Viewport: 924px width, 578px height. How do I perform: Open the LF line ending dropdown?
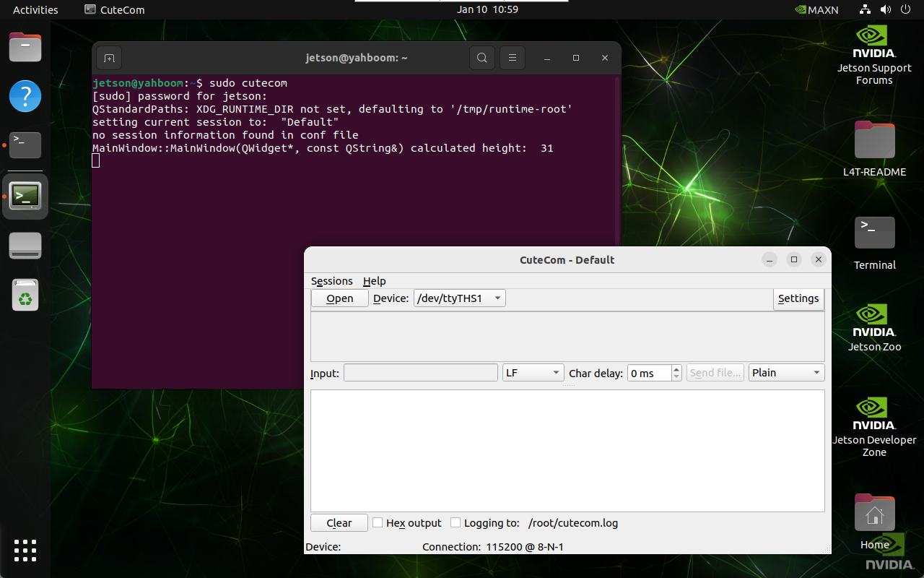533,373
